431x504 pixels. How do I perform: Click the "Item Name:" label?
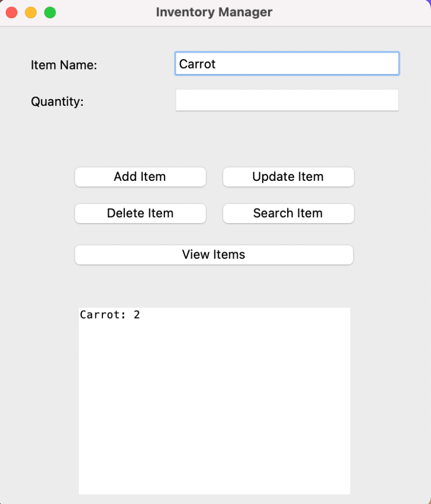point(64,65)
